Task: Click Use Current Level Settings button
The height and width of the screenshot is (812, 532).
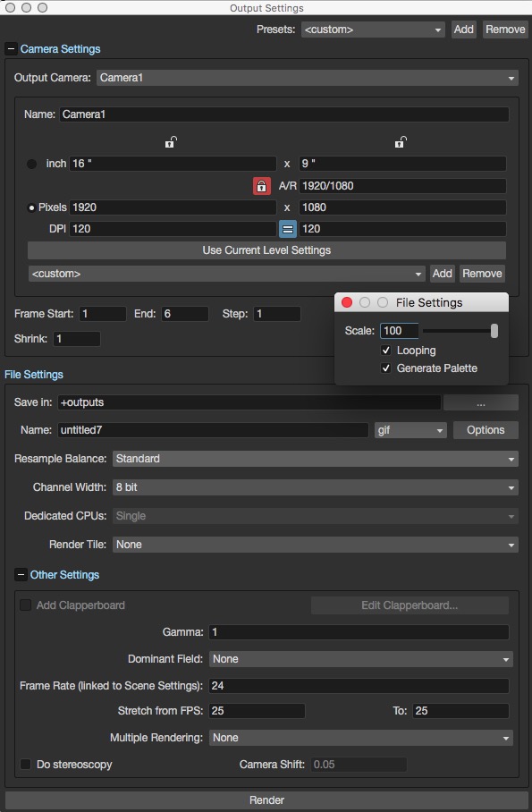Action: 266,250
